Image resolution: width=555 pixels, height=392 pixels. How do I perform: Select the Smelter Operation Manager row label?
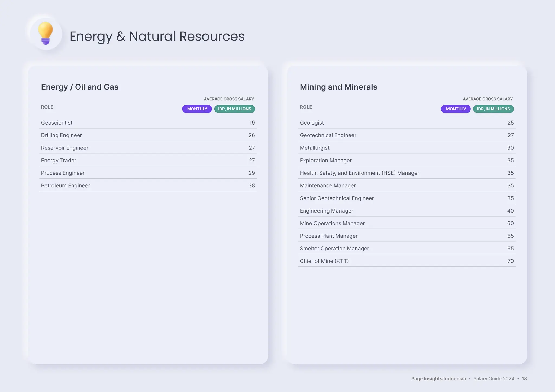coord(334,249)
